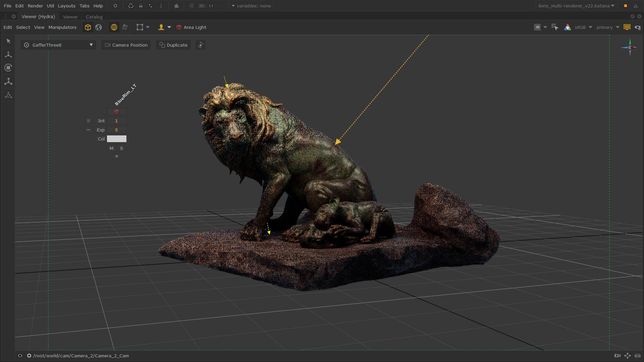Click the proxy geometry display icon
This screenshot has height=362, width=644.
point(125,27)
